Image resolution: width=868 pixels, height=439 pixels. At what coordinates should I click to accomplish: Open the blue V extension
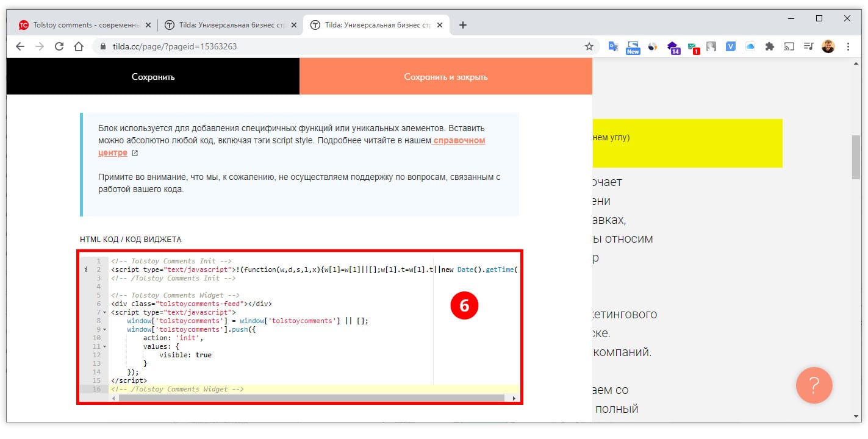pyautogui.click(x=731, y=46)
